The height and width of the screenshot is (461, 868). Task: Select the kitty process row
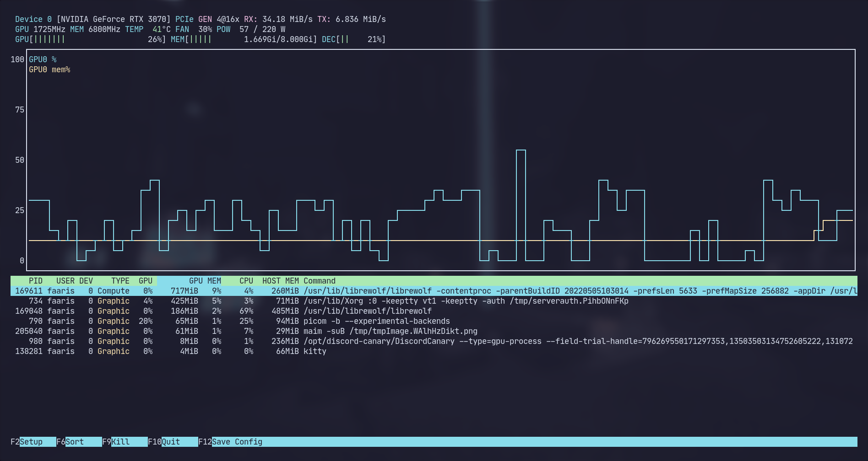[183, 351]
